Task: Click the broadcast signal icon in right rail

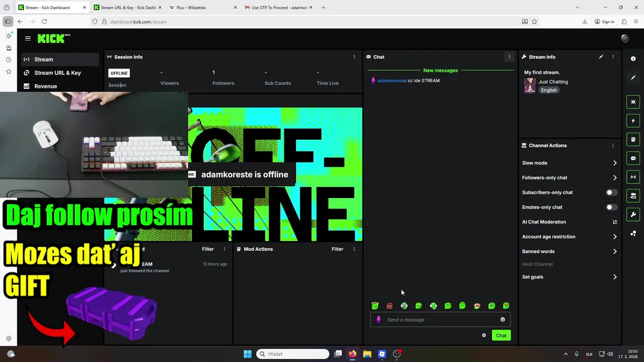Action: pos(633,177)
